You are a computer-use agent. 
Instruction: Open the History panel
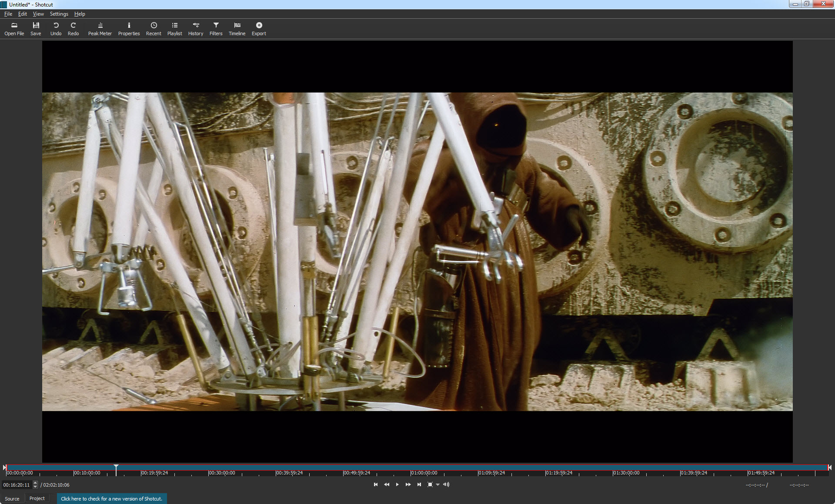point(196,29)
